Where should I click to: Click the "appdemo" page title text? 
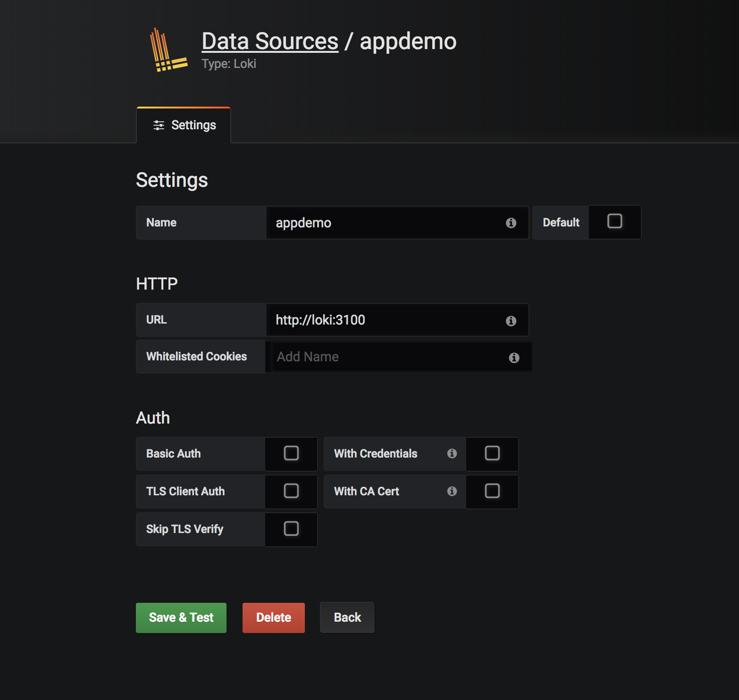click(408, 42)
